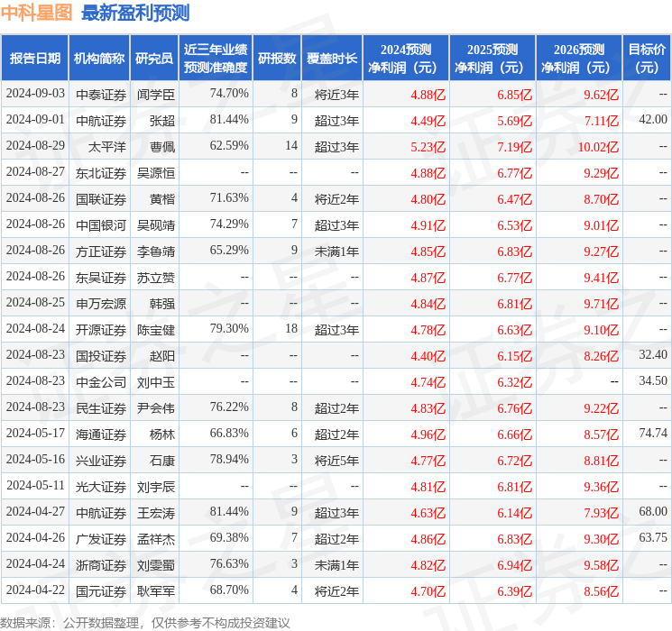Click the 5.23亿 2024 profit forecast
The height and width of the screenshot is (631, 672).
428,147
